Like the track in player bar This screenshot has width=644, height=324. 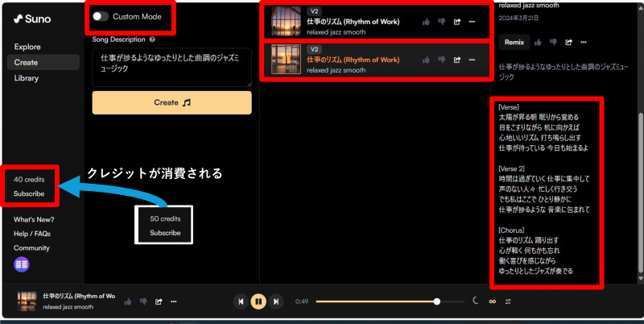[x=128, y=301]
